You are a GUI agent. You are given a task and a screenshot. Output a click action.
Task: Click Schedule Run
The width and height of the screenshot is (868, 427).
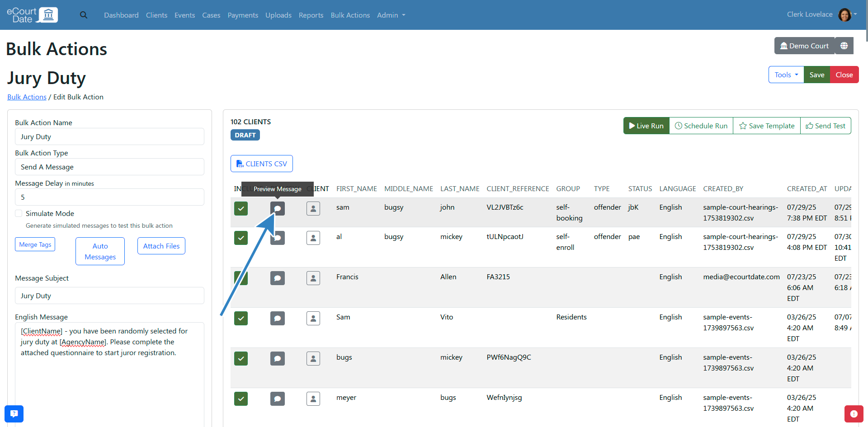tap(701, 126)
